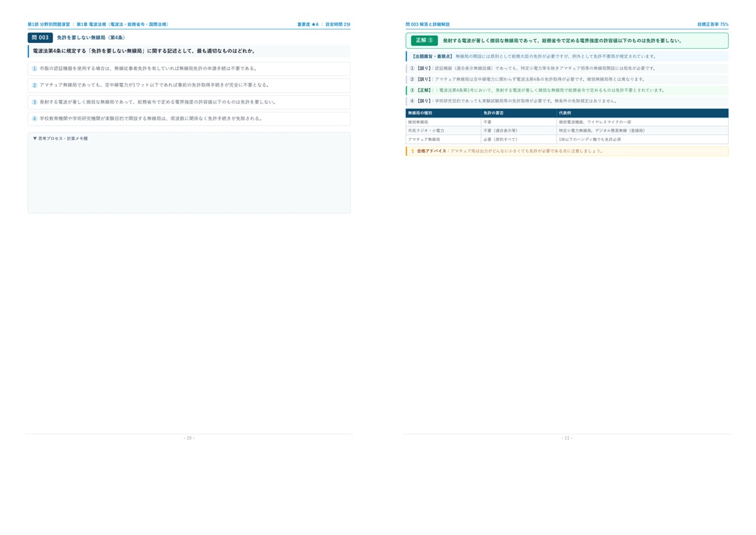This screenshot has height=535, width=756.
Task: Select answer option 学校教育機関や学術研究機関
Action: [189, 119]
